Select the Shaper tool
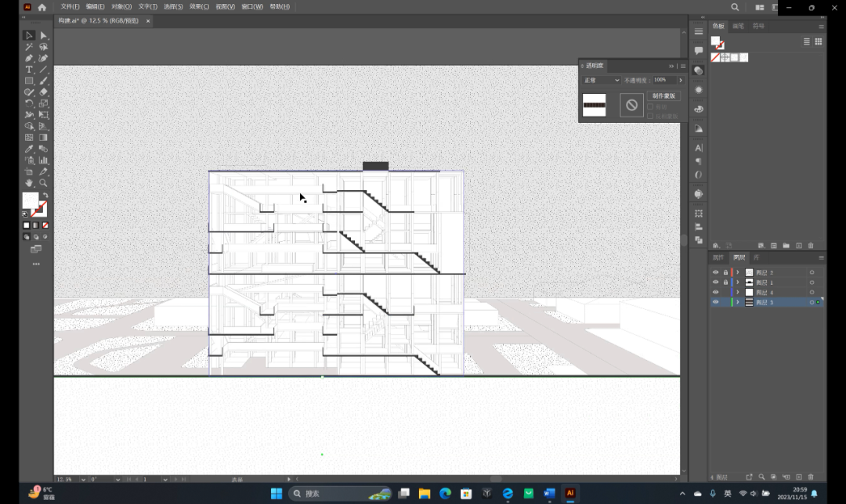The width and height of the screenshot is (846, 504). pos(29,92)
